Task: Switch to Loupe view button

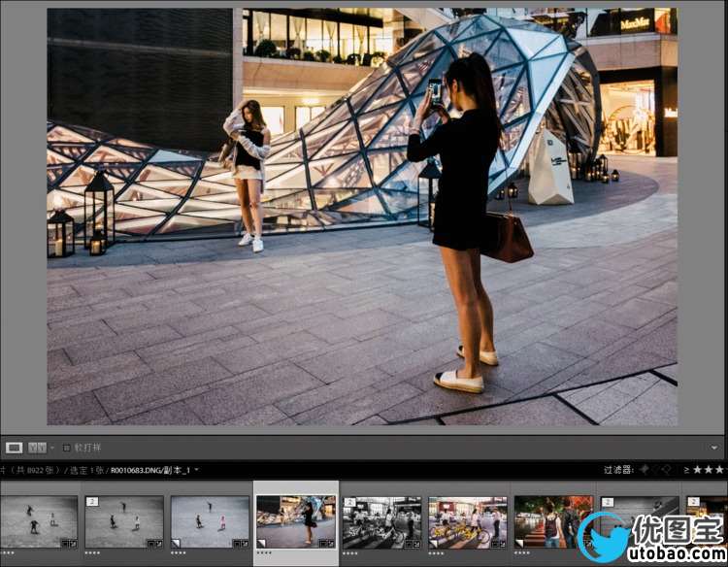Action: pos(14,448)
